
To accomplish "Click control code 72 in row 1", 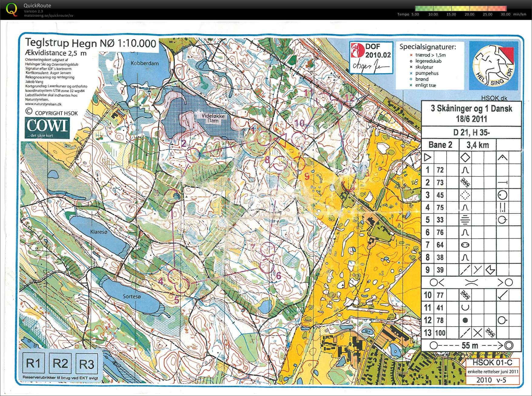I will (x=440, y=170).
